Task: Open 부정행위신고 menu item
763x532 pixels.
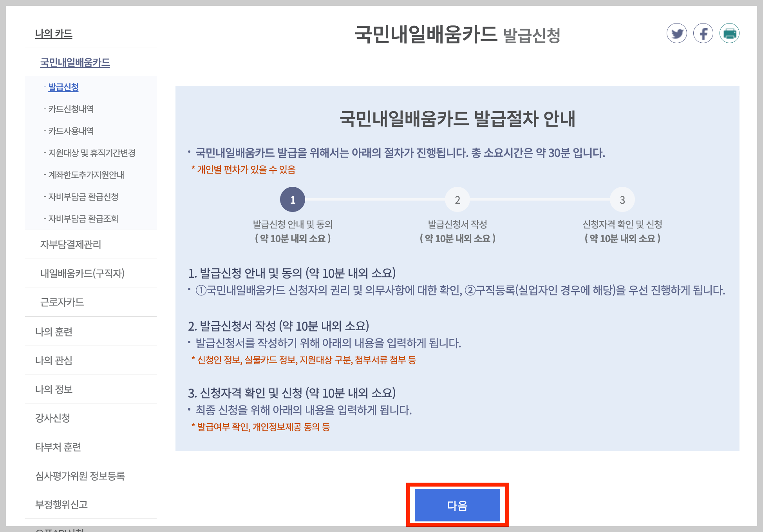Action: point(61,505)
